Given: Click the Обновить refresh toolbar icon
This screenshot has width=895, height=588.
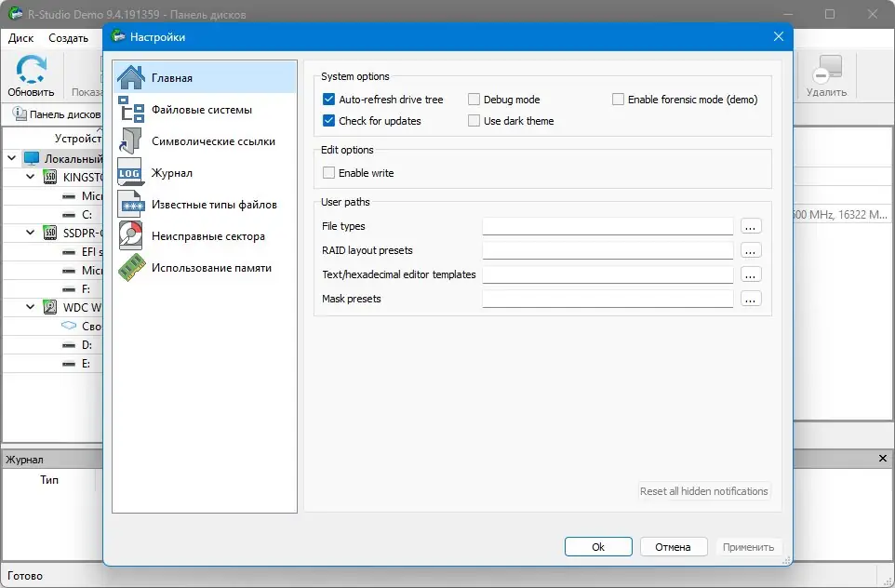Looking at the screenshot, I should (31, 71).
